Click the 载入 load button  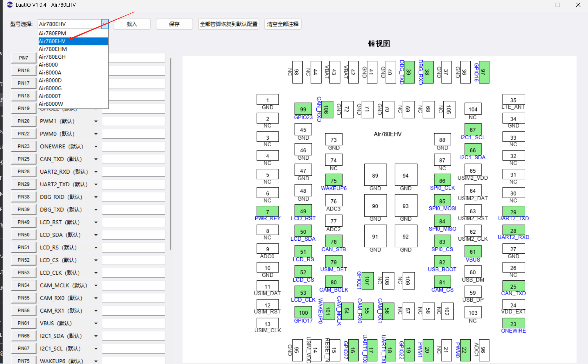pyautogui.click(x=132, y=24)
